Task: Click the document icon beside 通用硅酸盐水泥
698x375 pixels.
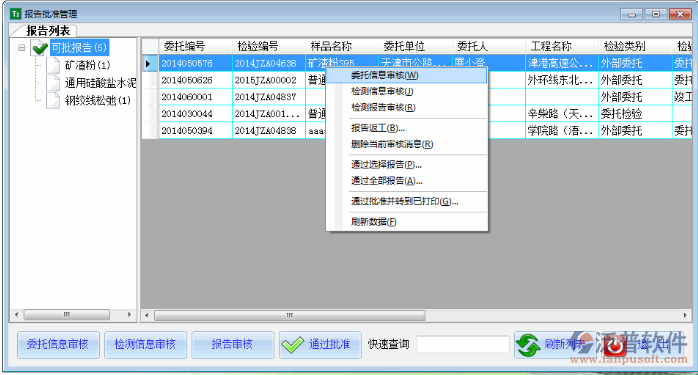Action: pyautogui.click(x=53, y=82)
